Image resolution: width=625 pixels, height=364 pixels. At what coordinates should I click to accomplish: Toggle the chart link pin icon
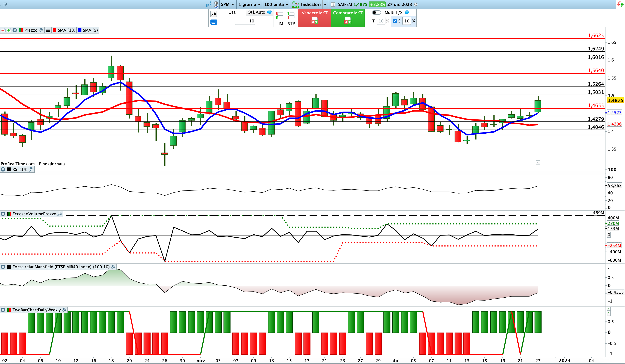tap(216, 4)
